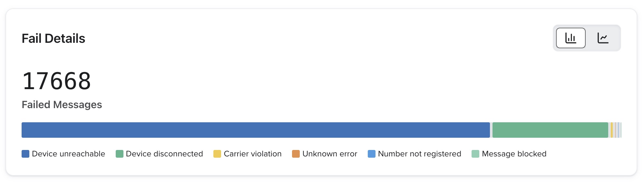Click the yellow Carrier violation legend swatch
The image size is (644, 186).
pos(217,154)
